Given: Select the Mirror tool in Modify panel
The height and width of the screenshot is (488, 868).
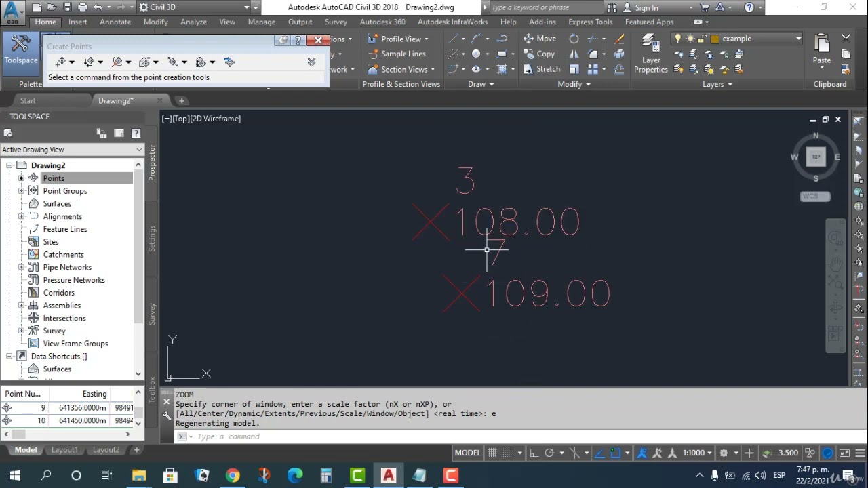Looking at the screenshot, I should pyautogui.click(x=574, y=54).
